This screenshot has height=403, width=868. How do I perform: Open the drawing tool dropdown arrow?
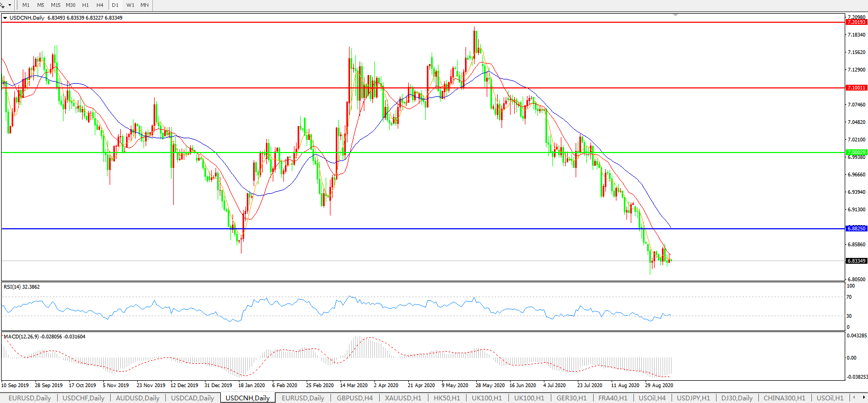[x=10, y=5]
